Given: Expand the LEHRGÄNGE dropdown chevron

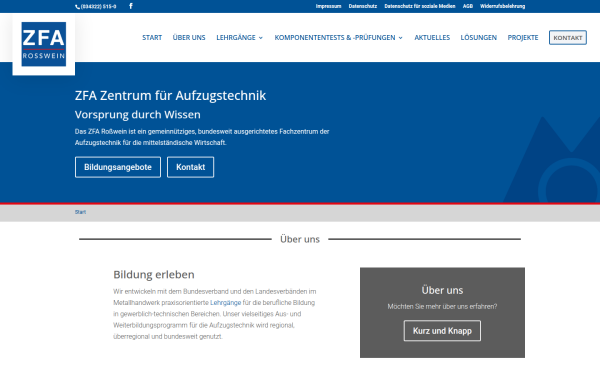Looking at the screenshot, I should coord(261,38).
